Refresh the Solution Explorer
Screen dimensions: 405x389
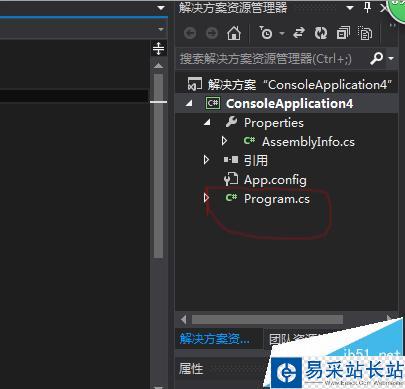pyautogui.click(x=321, y=33)
